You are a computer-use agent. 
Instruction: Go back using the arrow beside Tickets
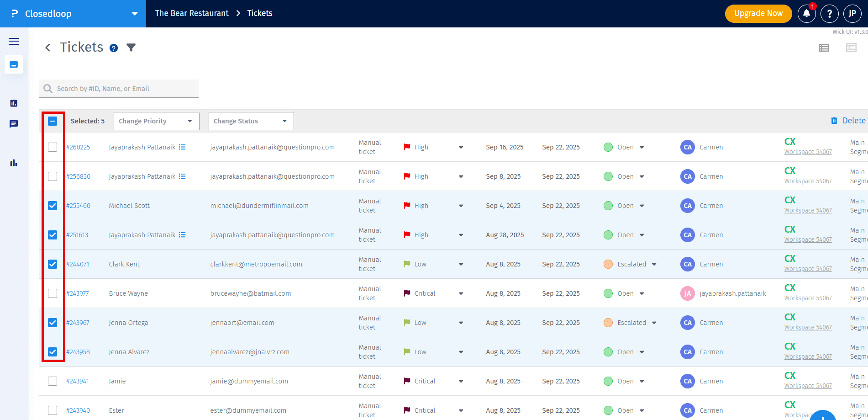tap(47, 48)
